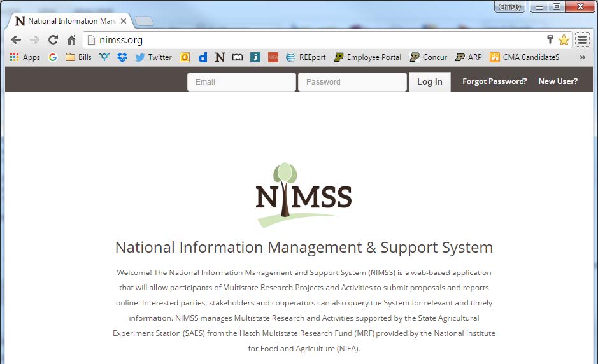Open the Chrome hamburger menu
This screenshot has height=364, width=598.
582,39
